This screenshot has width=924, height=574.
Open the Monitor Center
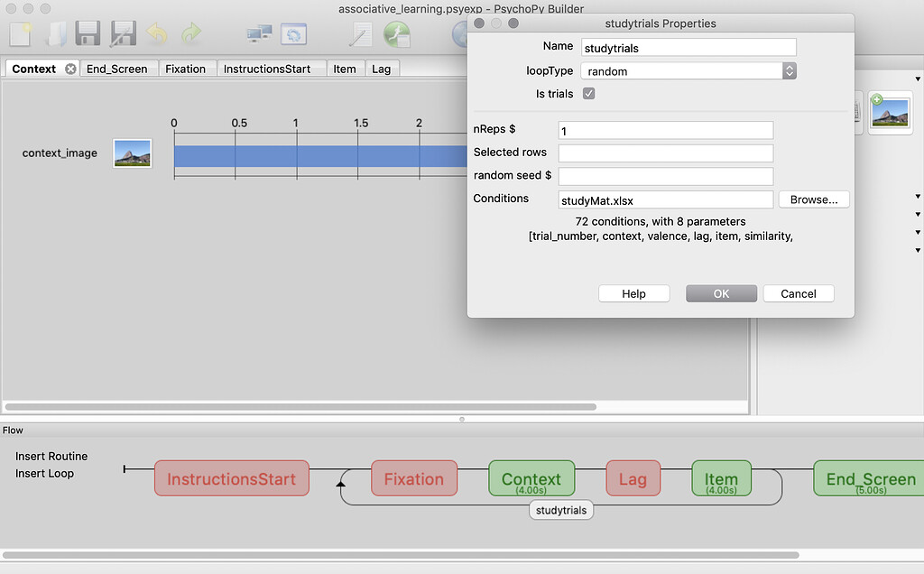(259, 33)
